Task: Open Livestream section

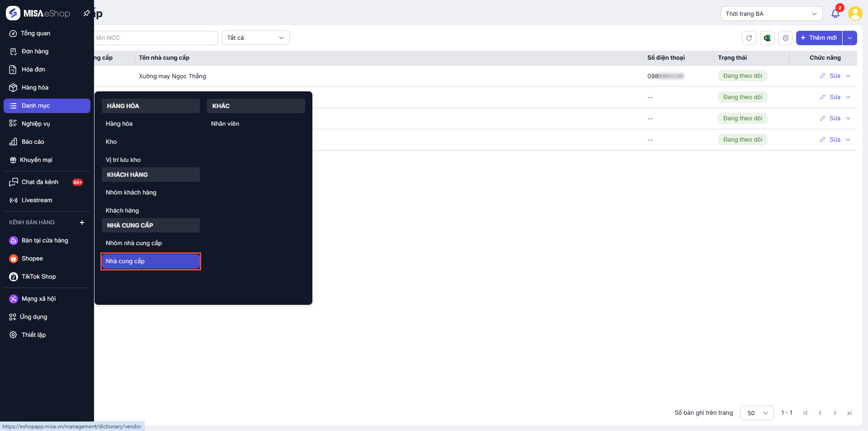Action: 47,200
